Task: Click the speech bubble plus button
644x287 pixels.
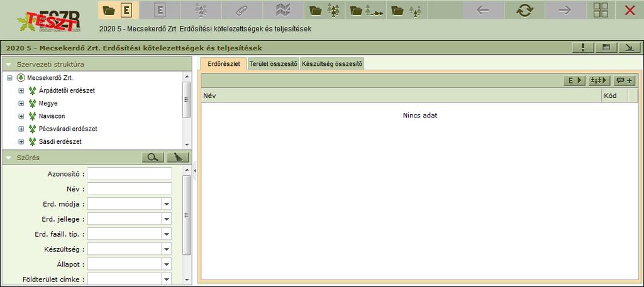Action: tap(625, 80)
